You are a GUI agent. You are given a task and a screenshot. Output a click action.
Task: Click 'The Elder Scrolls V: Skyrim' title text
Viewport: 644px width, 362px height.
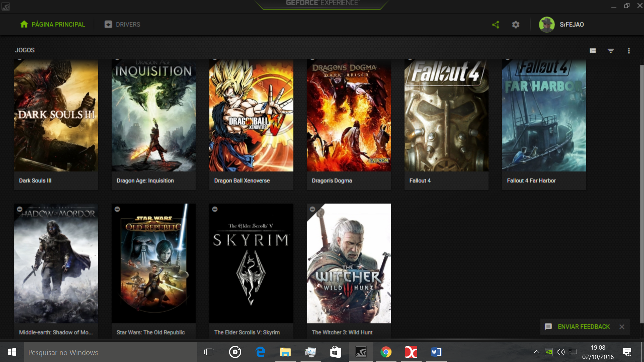click(247, 333)
